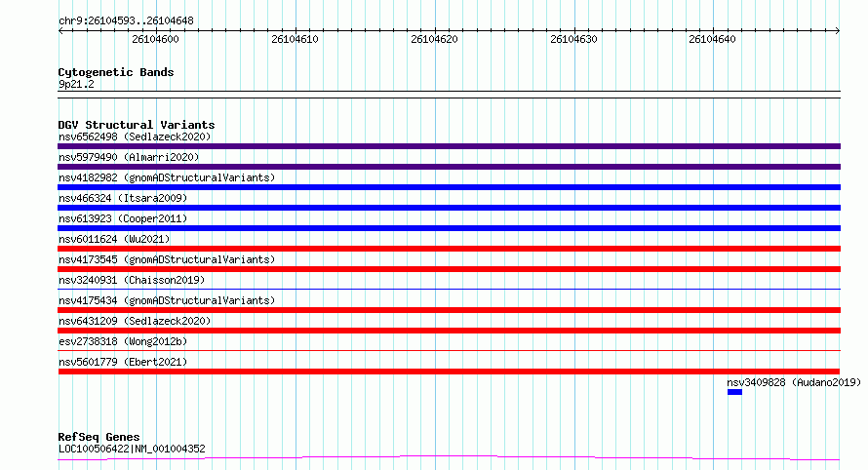Click the blue bar under nsv613923
The width and height of the screenshot is (868, 470).
tap(449, 228)
